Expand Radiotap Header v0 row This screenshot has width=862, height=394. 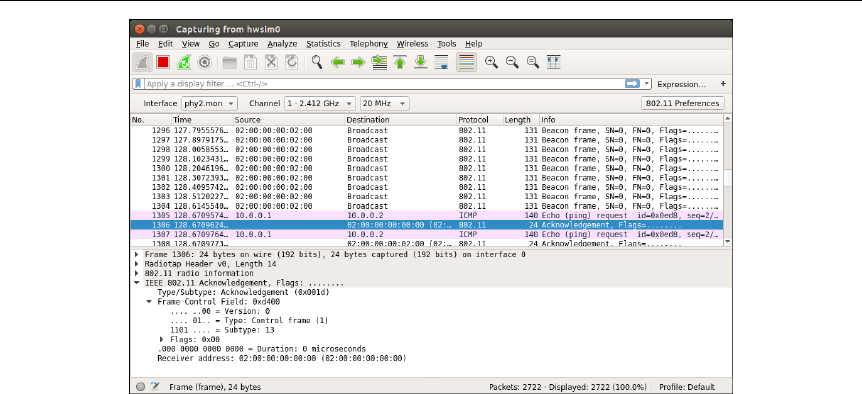click(x=137, y=264)
